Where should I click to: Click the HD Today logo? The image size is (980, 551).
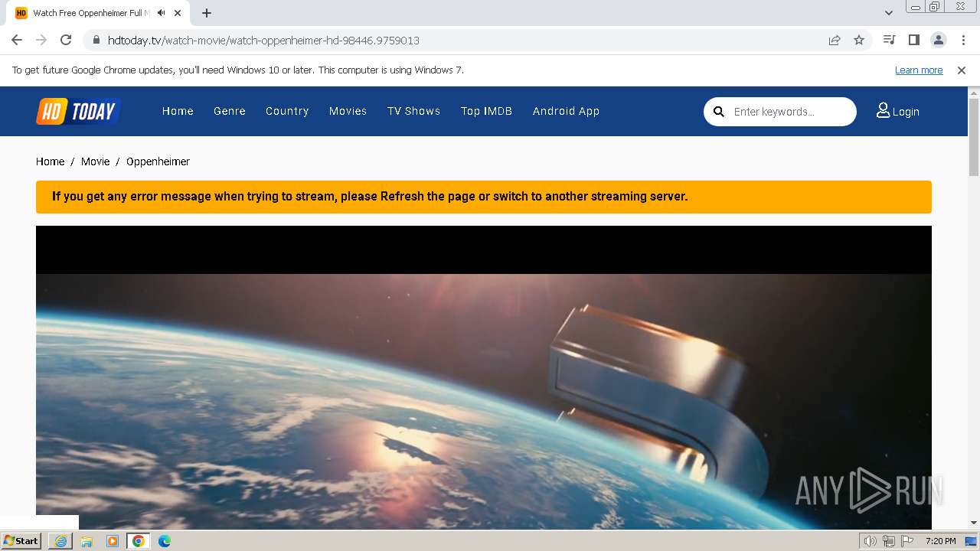pos(78,111)
